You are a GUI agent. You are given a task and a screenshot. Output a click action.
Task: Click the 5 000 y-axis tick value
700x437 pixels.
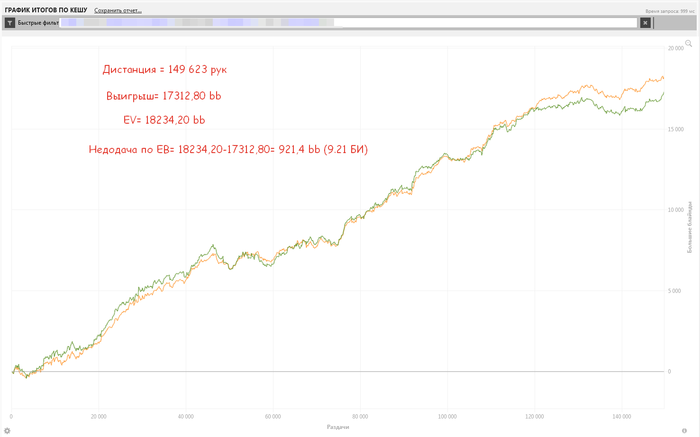click(x=675, y=291)
